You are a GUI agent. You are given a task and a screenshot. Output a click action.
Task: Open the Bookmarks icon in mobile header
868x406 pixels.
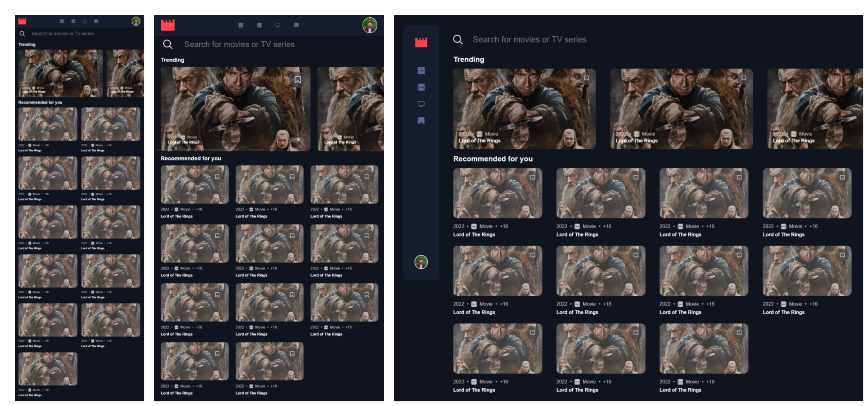click(96, 21)
